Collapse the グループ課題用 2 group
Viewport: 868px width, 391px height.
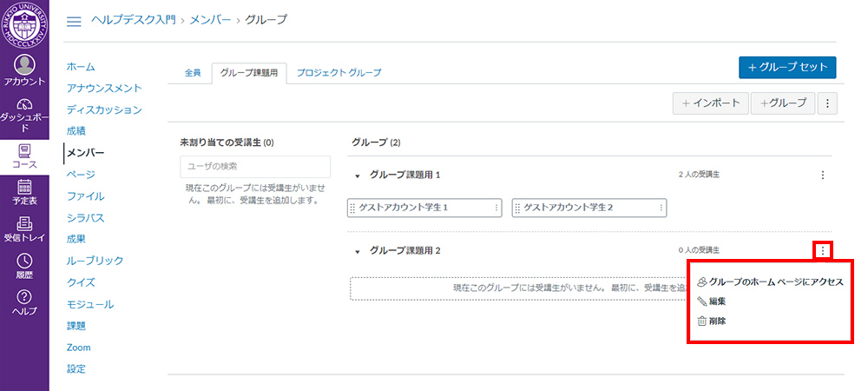[357, 251]
